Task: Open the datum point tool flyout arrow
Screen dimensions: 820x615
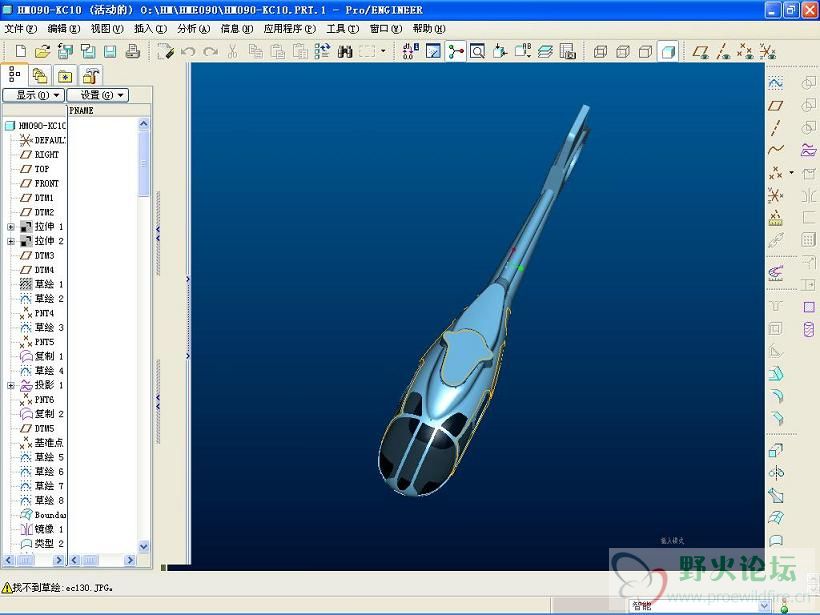Action: 791,173
